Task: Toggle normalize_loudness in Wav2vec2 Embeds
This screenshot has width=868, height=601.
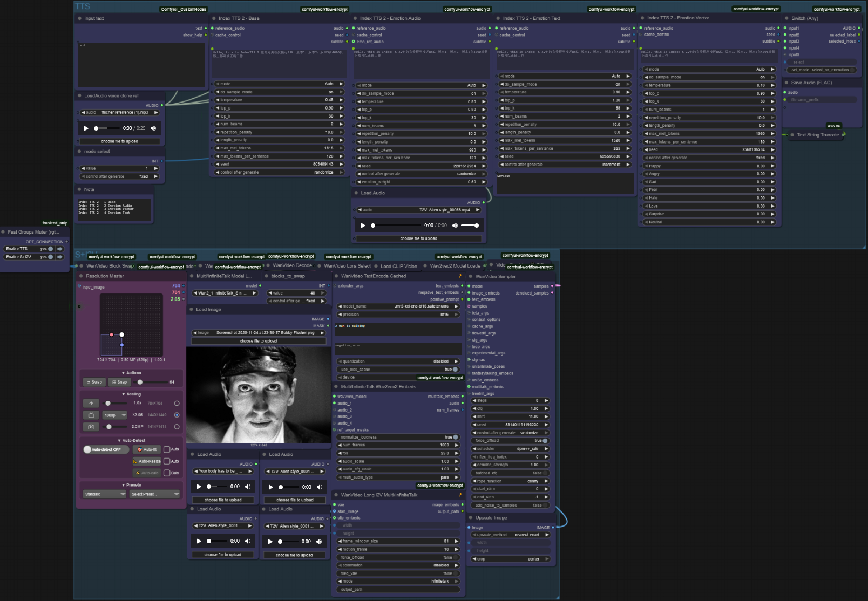Action: 398,437
